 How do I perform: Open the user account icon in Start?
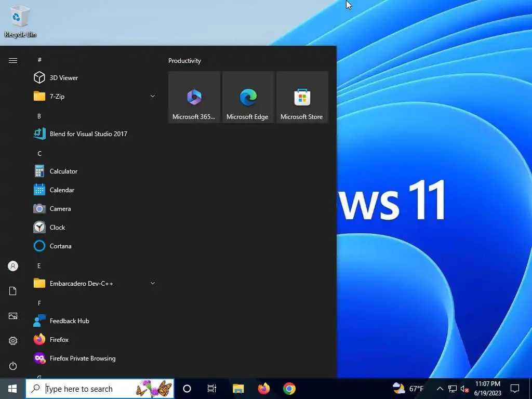tap(13, 266)
